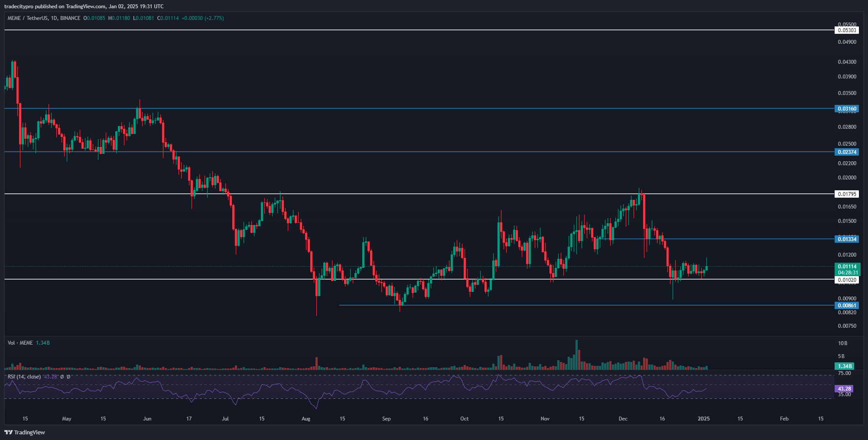The height and width of the screenshot is (440, 868).
Task: Select the white price label '0.01020'
Action: [846, 280]
